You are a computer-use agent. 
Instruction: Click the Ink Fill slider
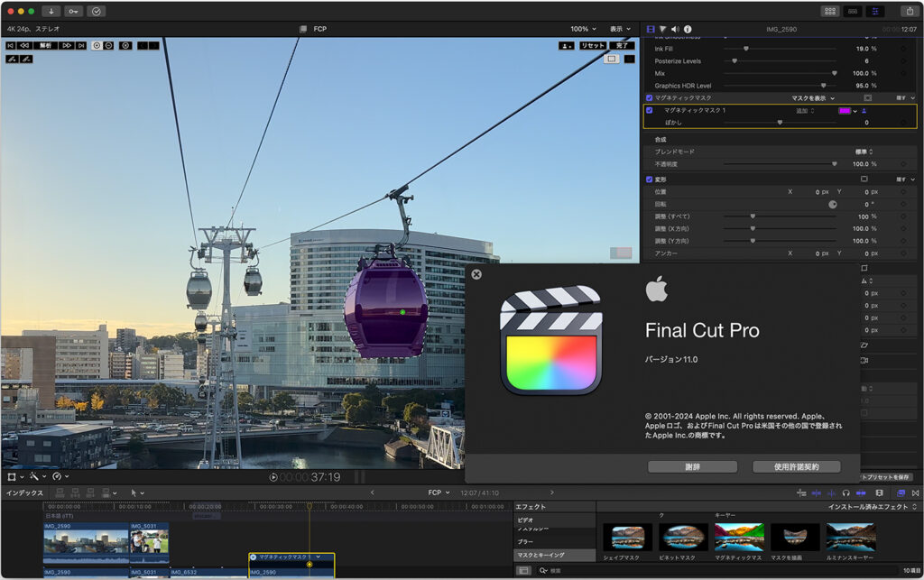point(780,49)
